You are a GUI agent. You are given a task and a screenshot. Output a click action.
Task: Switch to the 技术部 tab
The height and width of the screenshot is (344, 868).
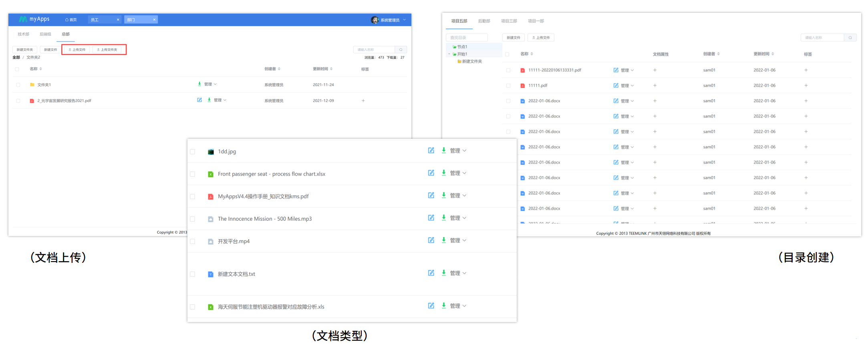point(23,34)
